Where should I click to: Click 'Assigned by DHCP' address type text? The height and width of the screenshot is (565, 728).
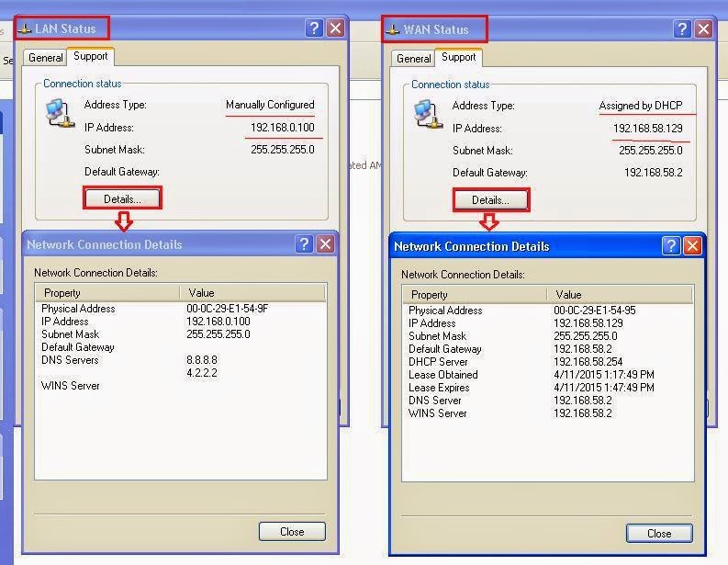(641, 106)
